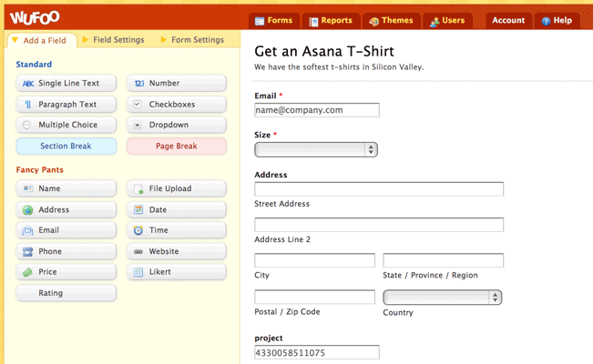Viewport: 593px width, 364px height.
Task: Click the Number 123 icon
Action: point(139,83)
